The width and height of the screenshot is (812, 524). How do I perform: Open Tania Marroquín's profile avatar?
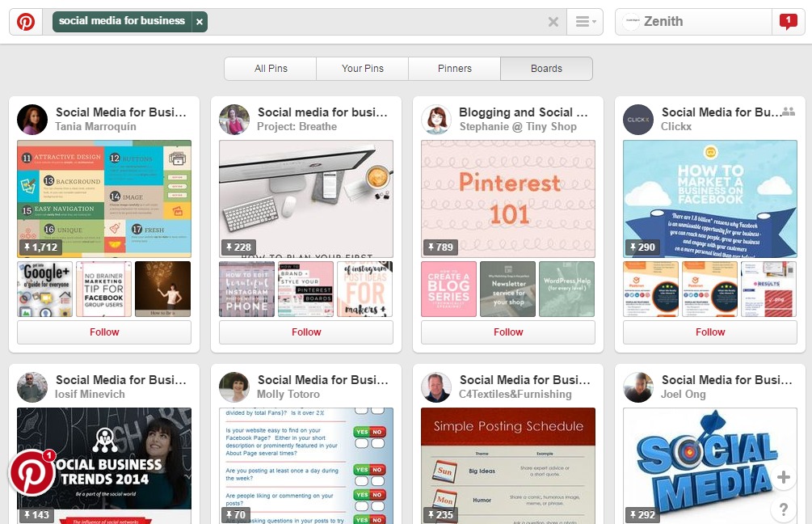click(x=32, y=120)
